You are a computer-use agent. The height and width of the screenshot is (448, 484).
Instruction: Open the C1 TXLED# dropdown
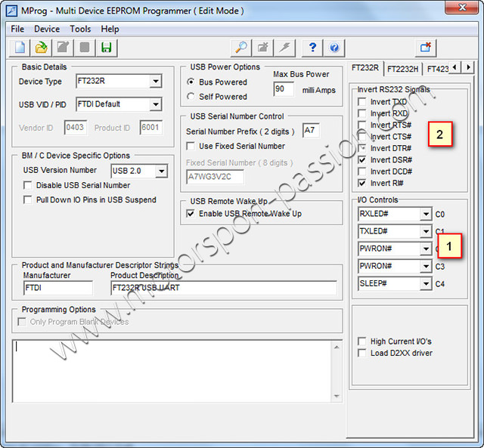pos(426,231)
